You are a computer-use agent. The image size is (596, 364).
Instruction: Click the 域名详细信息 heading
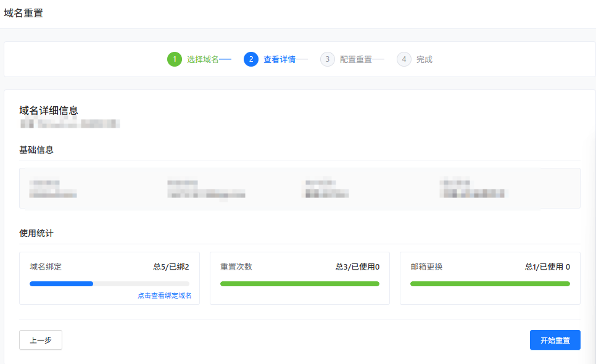[49, 110]
